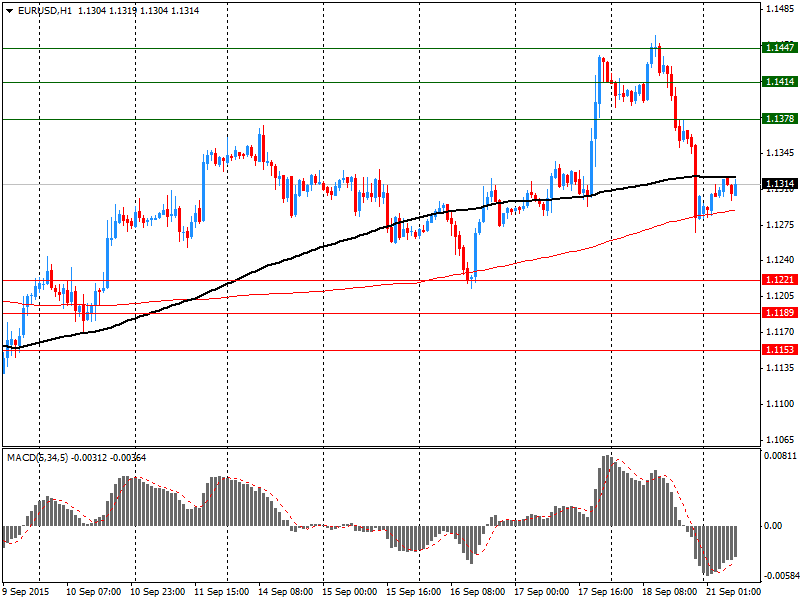Click the MACD scale value -0.00584
This screenshot has width=800, height=600.
[x=780, y=577]
